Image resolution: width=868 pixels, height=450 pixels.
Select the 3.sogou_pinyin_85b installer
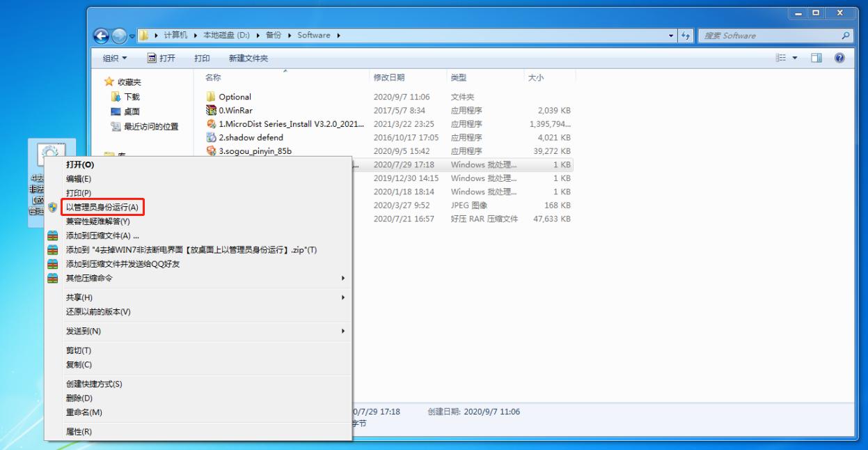(254, 150)
